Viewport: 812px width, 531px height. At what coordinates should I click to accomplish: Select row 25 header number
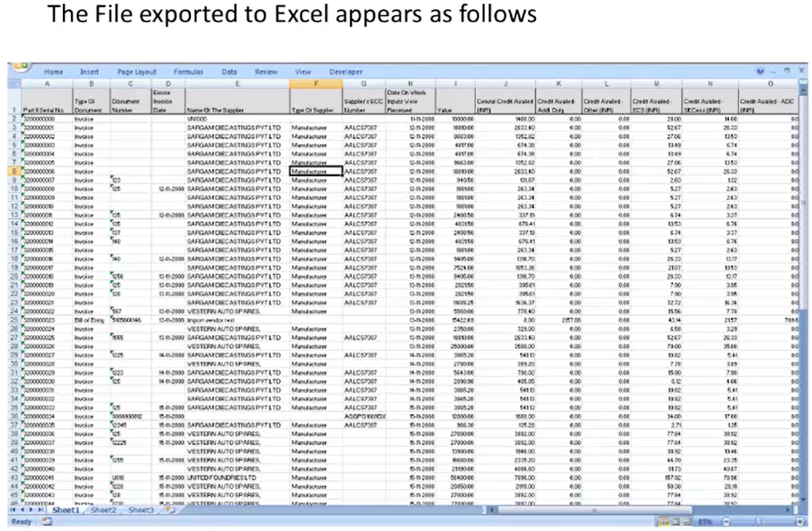tap(14, 321)
